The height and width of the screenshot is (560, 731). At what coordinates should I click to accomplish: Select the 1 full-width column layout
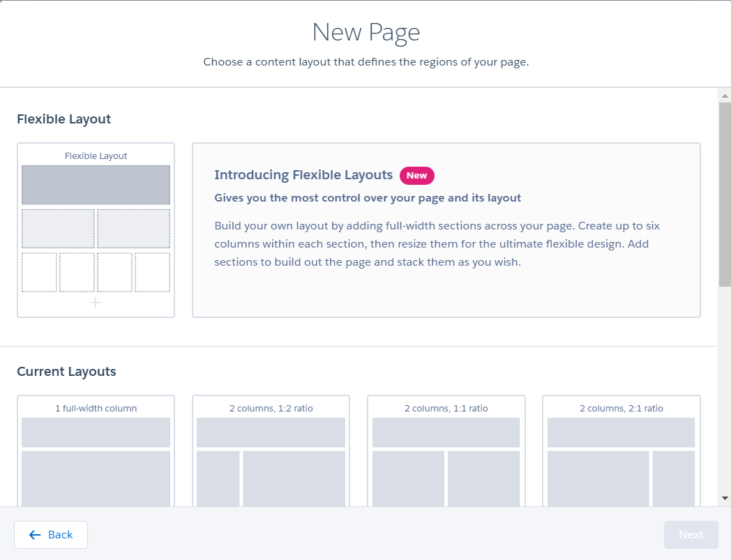95,450
